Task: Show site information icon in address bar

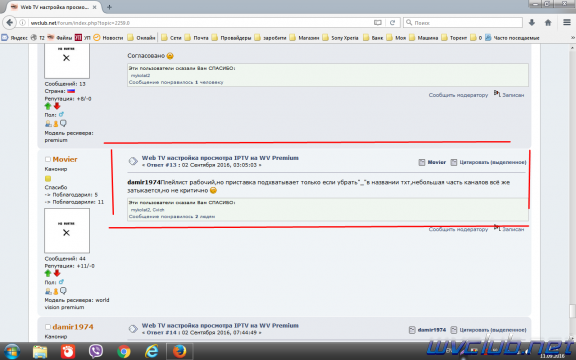Action: 22,23
